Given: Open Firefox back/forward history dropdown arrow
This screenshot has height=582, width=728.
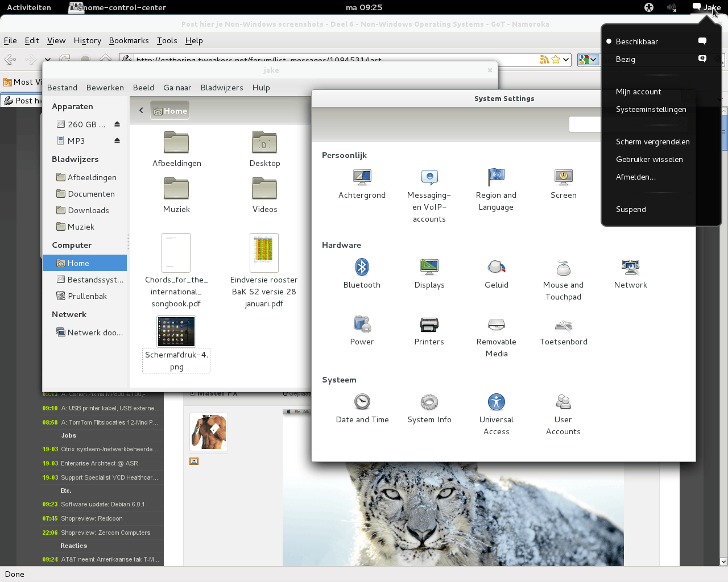Looking at the screenshot, I should click(47, 59).
